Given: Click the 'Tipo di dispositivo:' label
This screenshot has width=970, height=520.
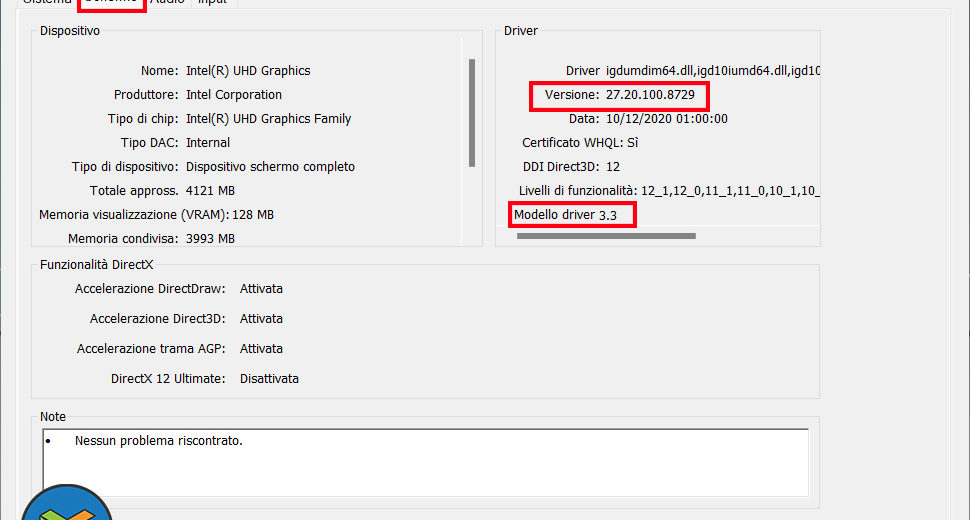Looking at the screenshot, I should point(125,167).
